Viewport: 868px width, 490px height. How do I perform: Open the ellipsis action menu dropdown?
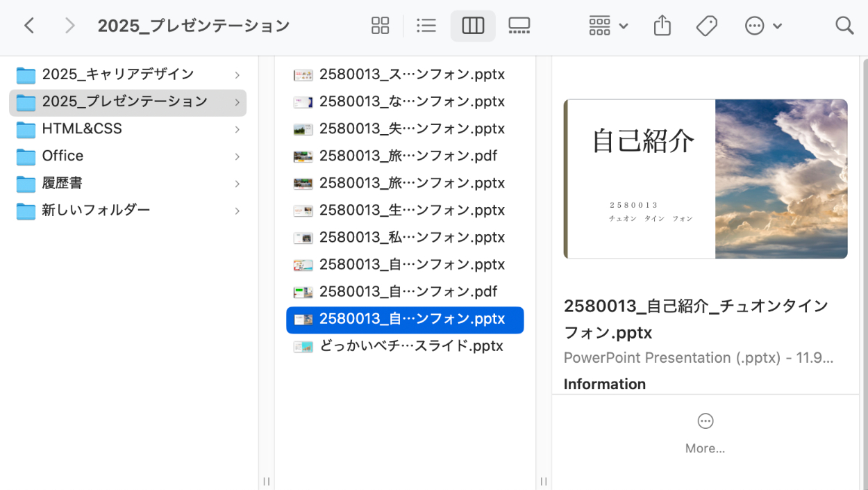click(x=762, y=26)
